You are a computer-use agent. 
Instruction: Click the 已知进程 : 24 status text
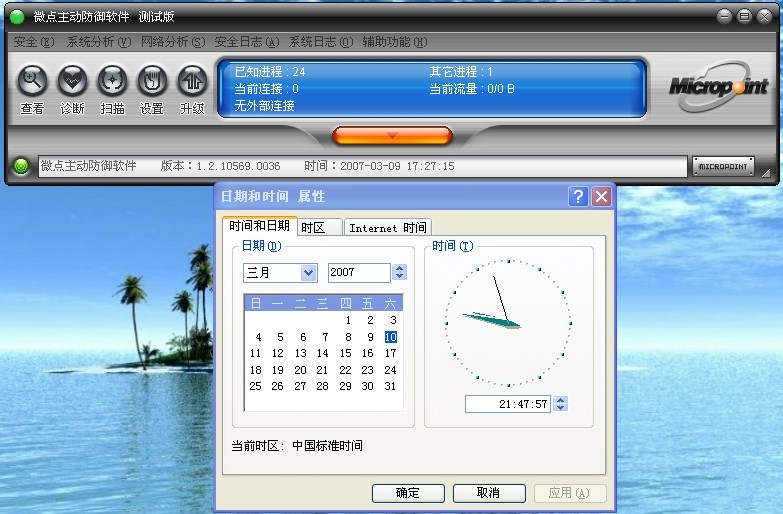(x=270, y=72)
